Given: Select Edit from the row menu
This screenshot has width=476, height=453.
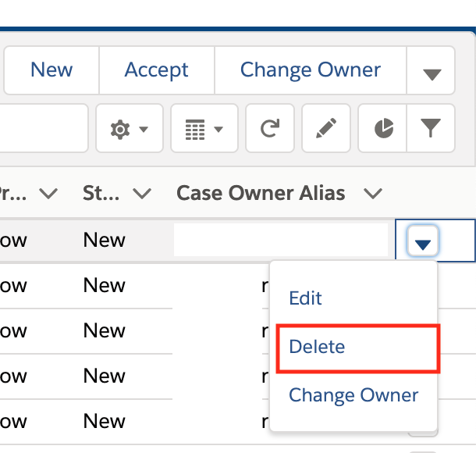Looking at the screenshot, I should click(305, 298).
